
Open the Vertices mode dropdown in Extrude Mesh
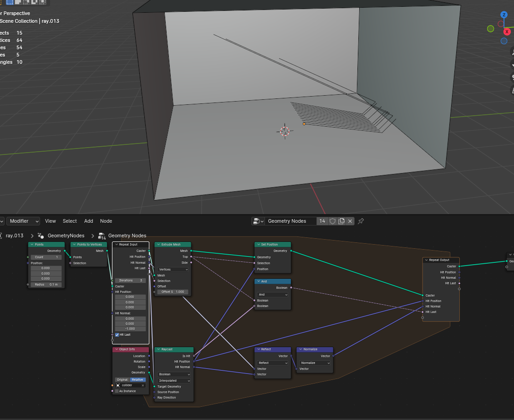coord(173,270)
